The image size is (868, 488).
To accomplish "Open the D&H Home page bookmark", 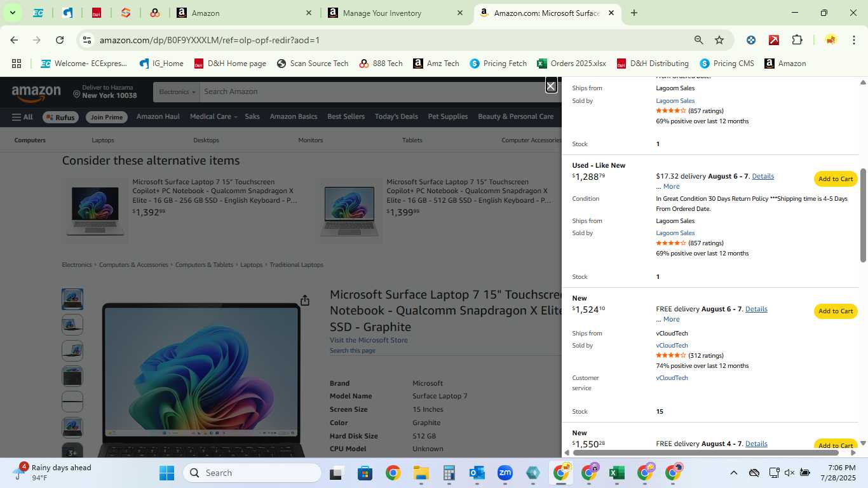I will point(229,64).
